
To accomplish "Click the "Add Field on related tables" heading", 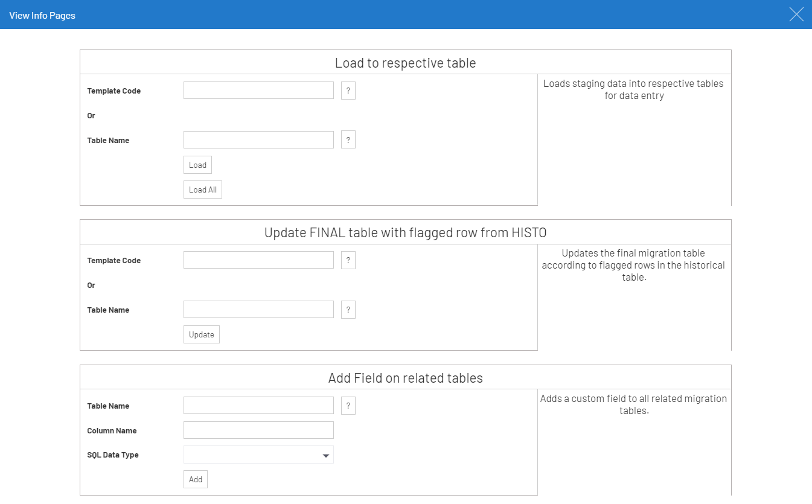I will tap(405, 378).
